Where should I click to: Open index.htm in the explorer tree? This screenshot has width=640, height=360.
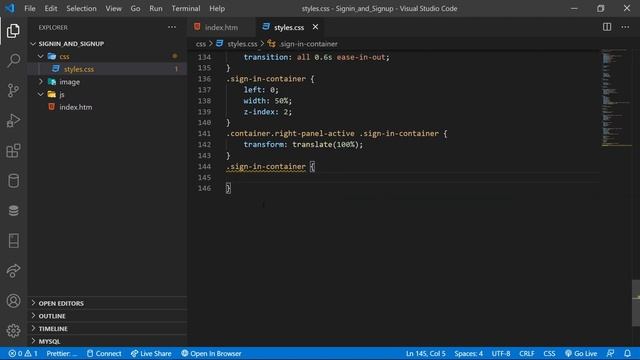107,107
